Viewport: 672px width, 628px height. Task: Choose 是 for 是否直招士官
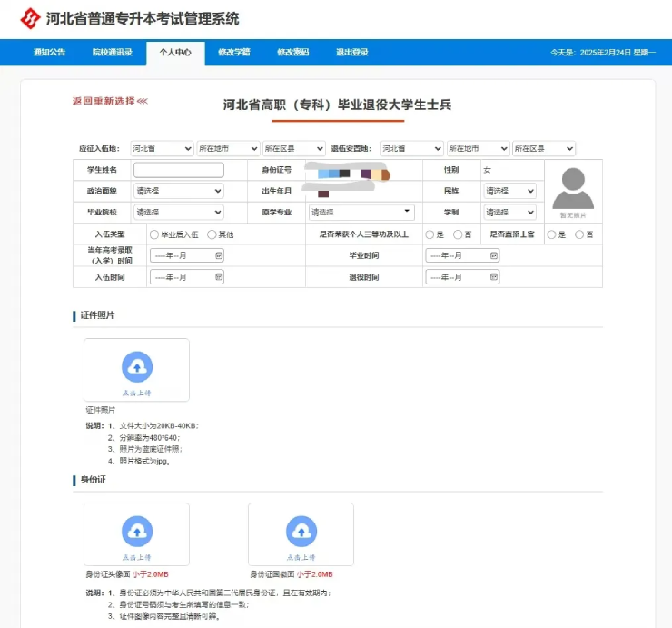click(551, 234)
